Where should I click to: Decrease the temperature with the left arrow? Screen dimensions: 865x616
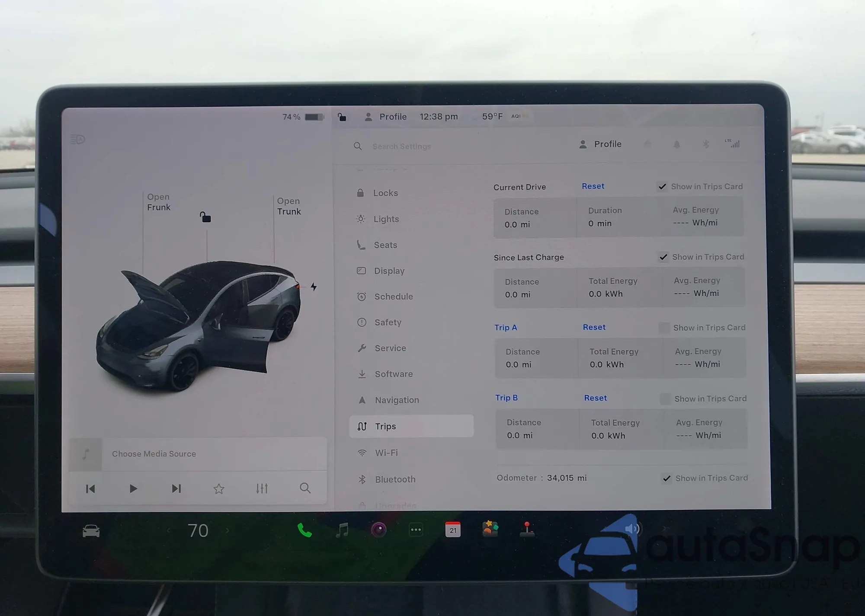pyautogui.click(x=169, y=530)
